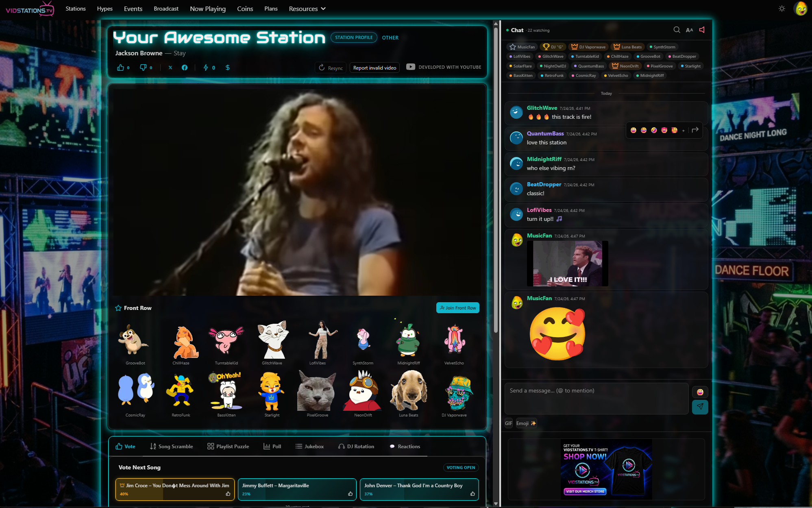
Task: Select the Vote tab
Action: pyautogui.click(x=125, y=446)
